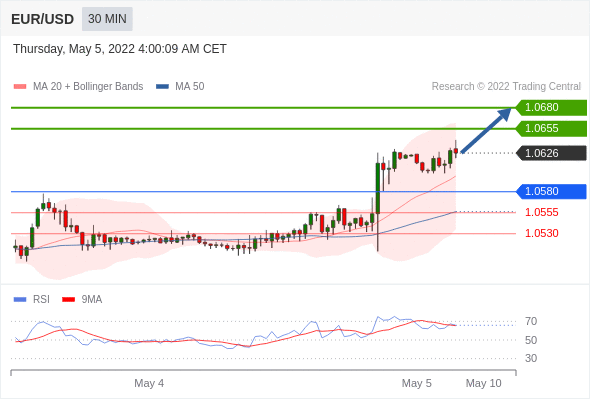Click the MA 50 blue legend swatch
The width and height of the screenshot is (590, 400).
(x=162, y=87)
